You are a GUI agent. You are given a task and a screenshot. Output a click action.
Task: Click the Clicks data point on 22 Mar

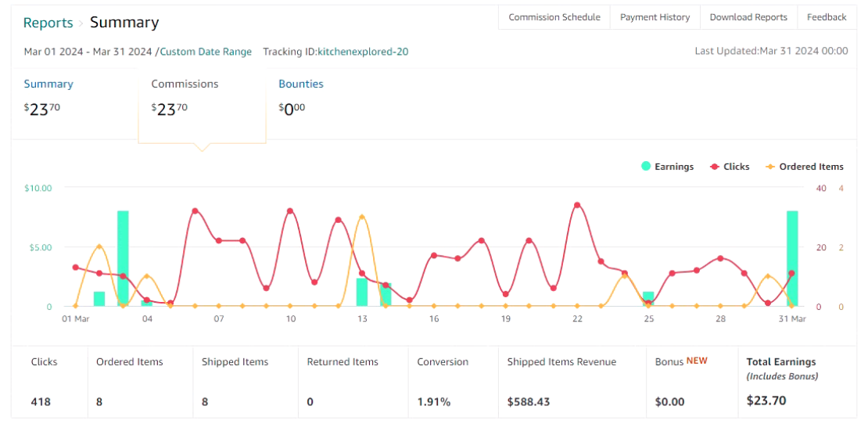[x=577, y=206]
